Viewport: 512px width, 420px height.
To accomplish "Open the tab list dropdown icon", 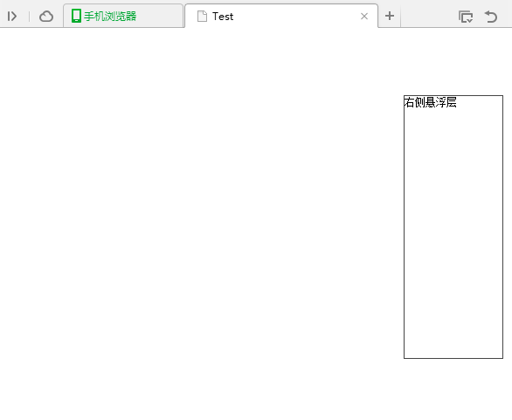I will (466, 17).
